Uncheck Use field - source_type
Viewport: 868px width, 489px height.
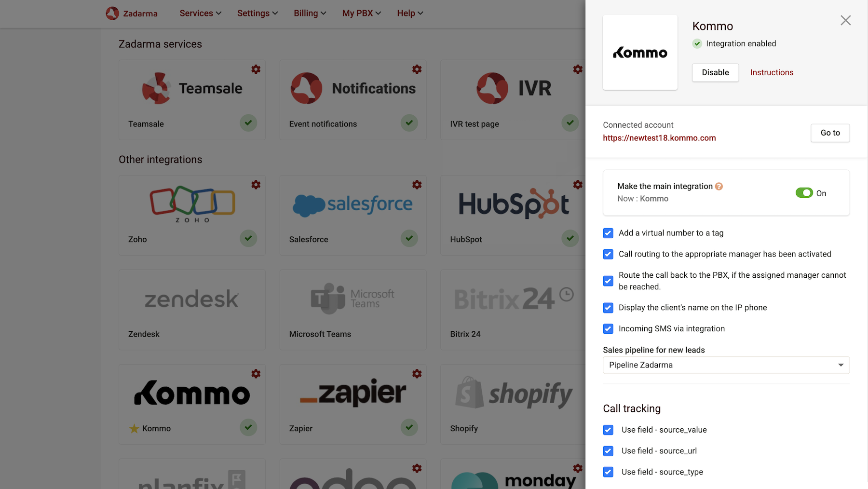(609, 472)
